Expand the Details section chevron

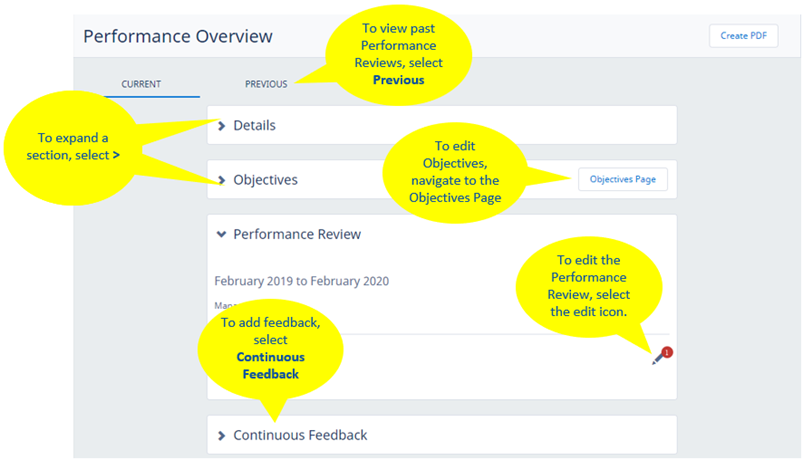pos(222,126)
